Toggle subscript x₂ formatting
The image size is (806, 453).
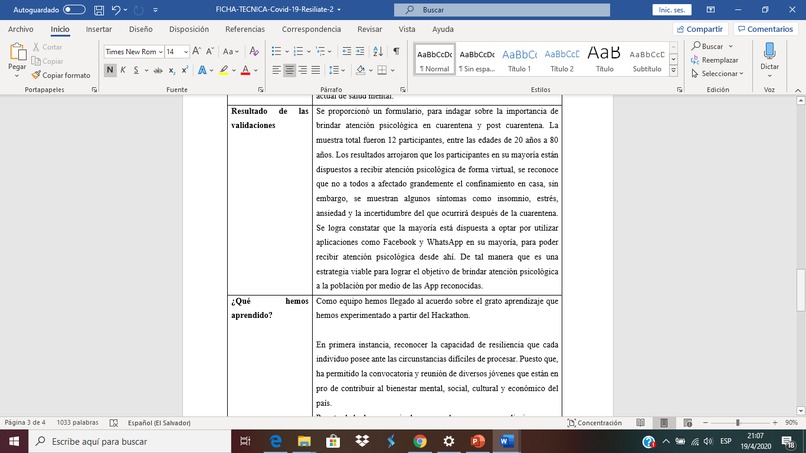pos(171,70)
